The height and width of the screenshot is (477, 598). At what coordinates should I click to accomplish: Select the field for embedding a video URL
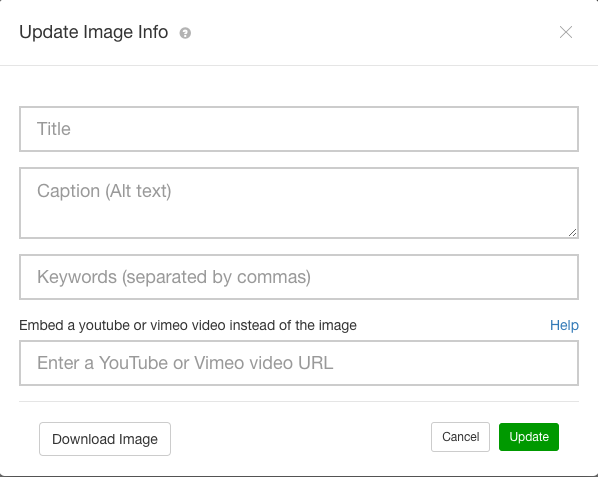coord(299,363)
